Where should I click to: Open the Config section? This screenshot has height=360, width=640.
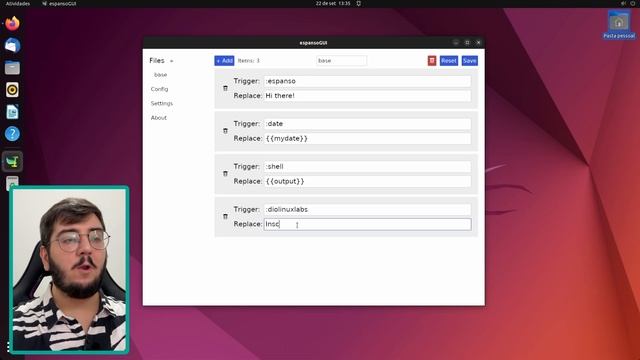159,89
